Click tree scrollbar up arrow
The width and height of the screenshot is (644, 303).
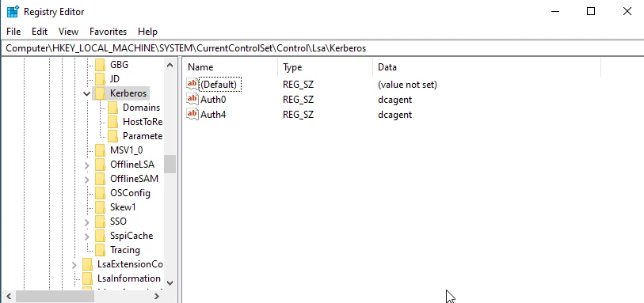[170, 65]
